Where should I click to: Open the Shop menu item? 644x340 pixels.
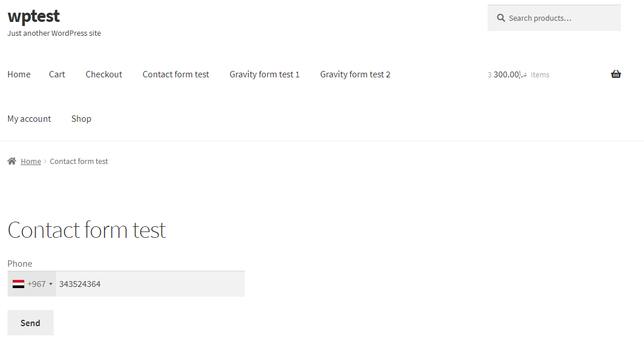[x=81, y=119]
